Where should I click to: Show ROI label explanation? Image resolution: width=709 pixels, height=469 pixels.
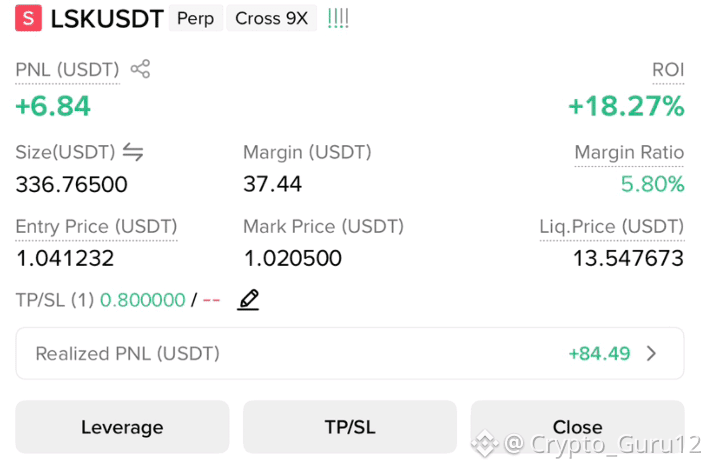(668, 70)
